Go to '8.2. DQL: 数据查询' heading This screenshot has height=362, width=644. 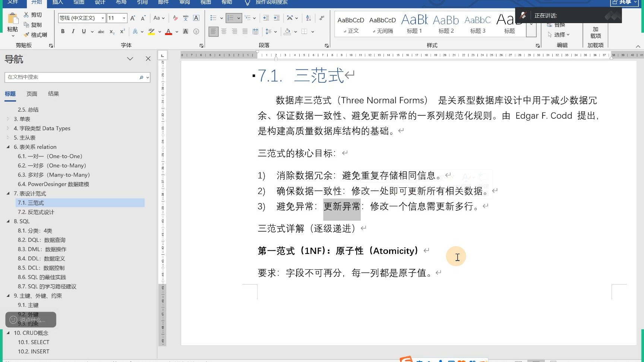pos(41,240)
